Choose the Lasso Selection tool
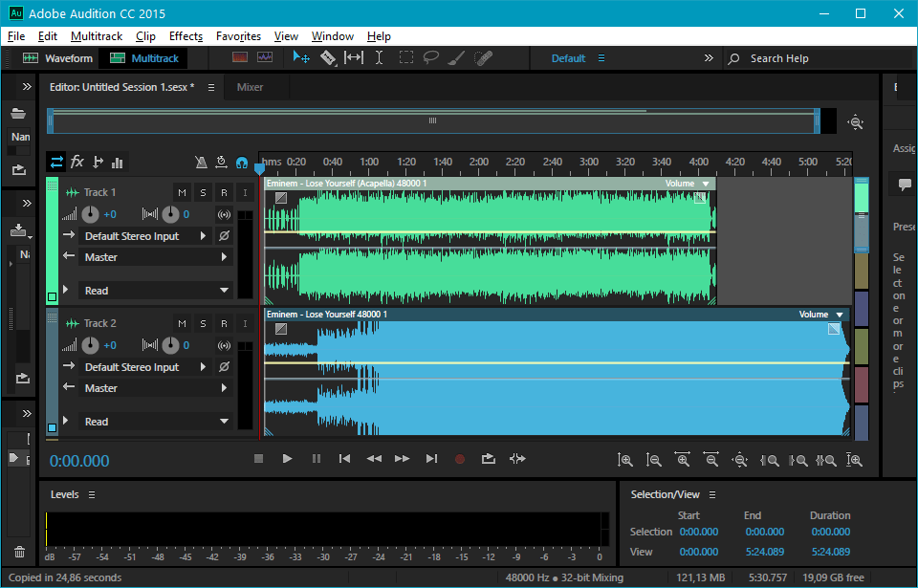 [431, 58]
